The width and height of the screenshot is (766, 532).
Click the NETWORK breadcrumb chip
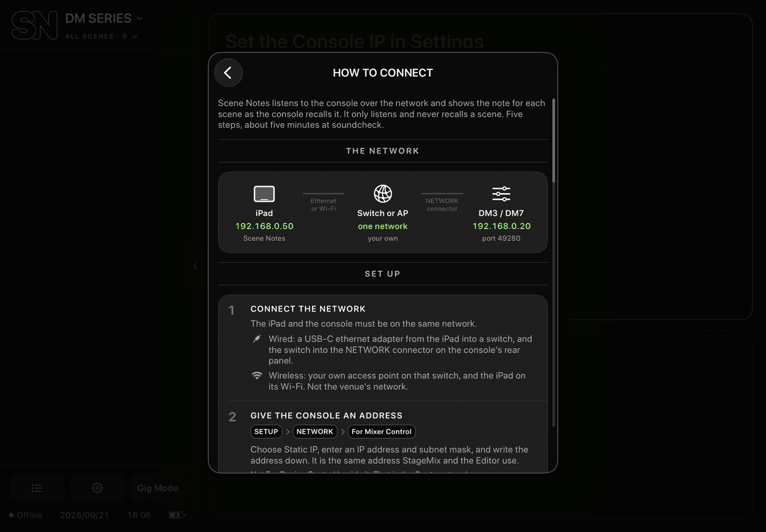[x=315, y=432]
